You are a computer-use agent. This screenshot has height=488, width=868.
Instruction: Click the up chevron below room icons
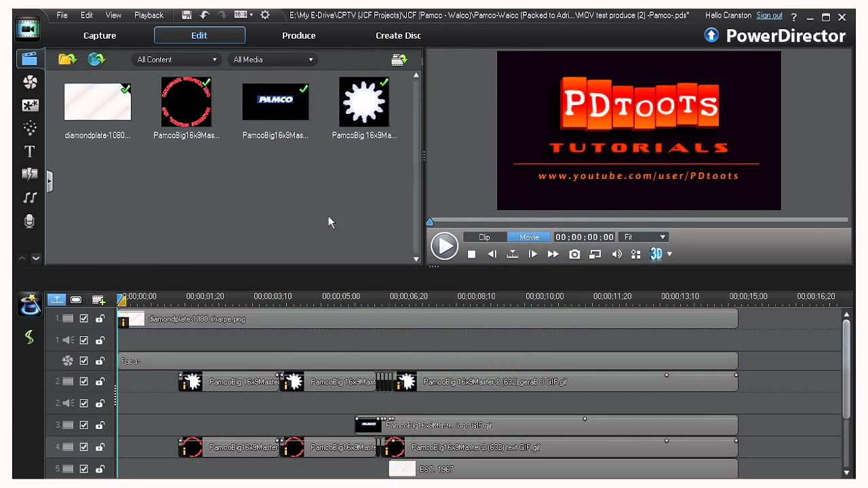click(x=22, y=258)
